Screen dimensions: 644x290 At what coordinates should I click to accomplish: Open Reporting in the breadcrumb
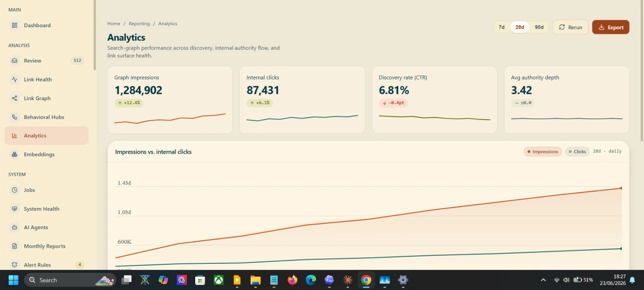pos(139,24)
